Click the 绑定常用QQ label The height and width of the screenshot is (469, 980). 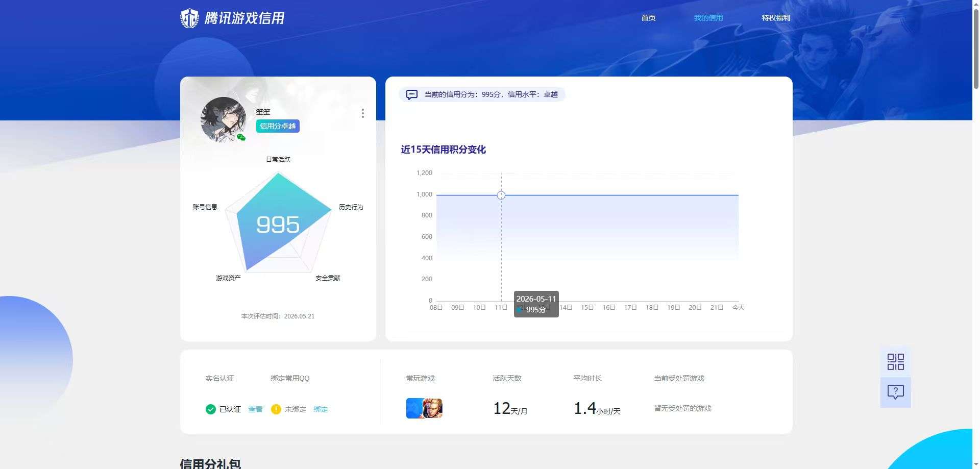[290, 378]
